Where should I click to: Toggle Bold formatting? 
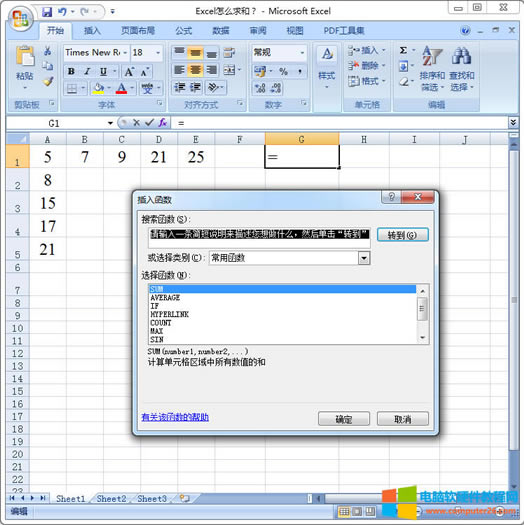(71, 71)
